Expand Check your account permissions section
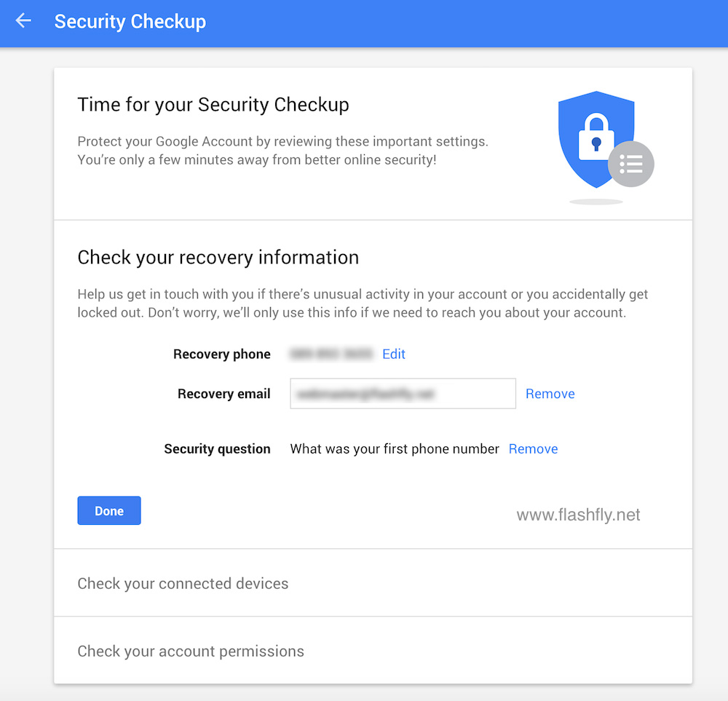The width and height of the screenshot is (728, 701). 191,651
